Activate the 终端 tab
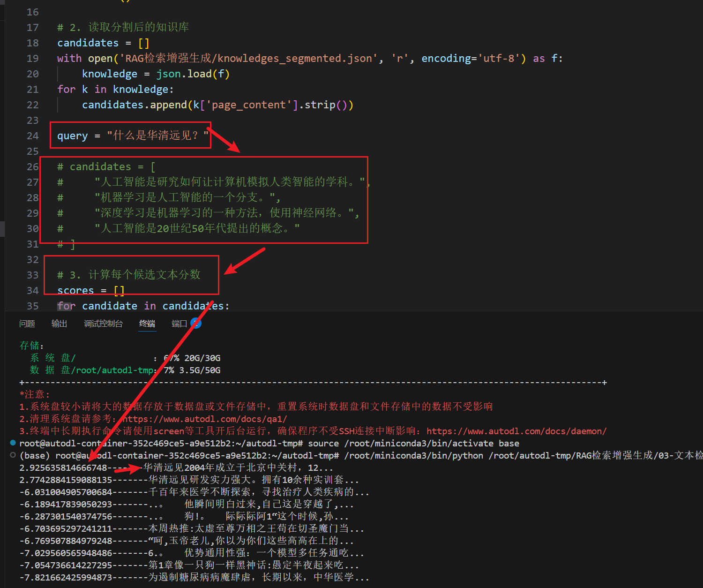 tap(147, 324)
